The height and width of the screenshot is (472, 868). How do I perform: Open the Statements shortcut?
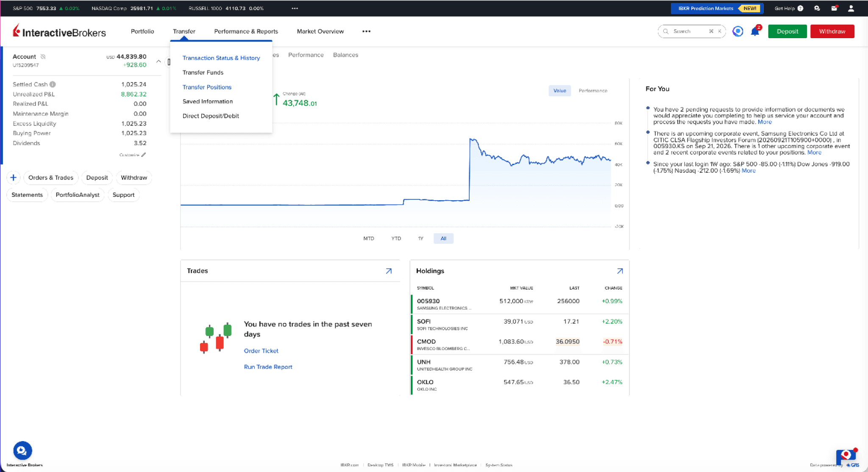click(x=27, y=195)
